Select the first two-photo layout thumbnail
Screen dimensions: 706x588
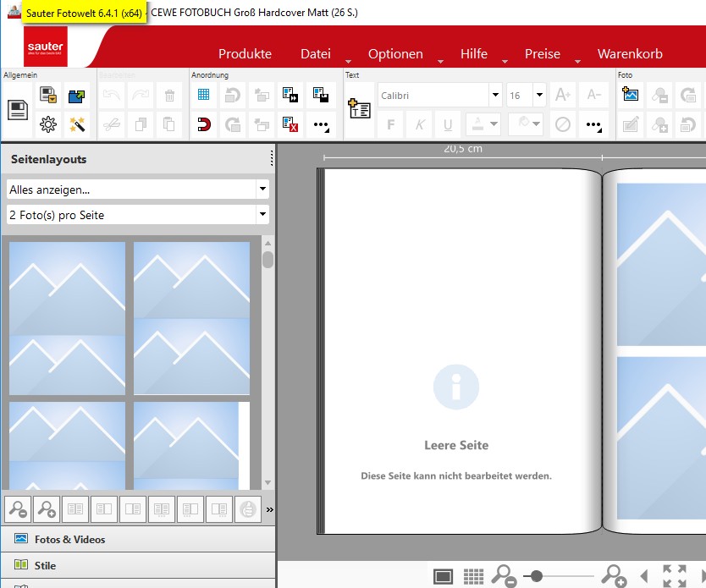click(67, 318)
